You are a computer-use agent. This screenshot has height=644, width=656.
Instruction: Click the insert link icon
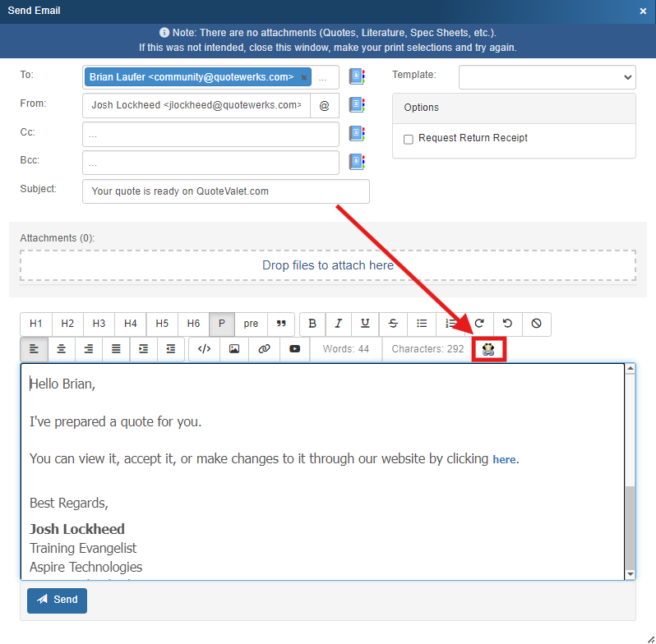(264, 349)
